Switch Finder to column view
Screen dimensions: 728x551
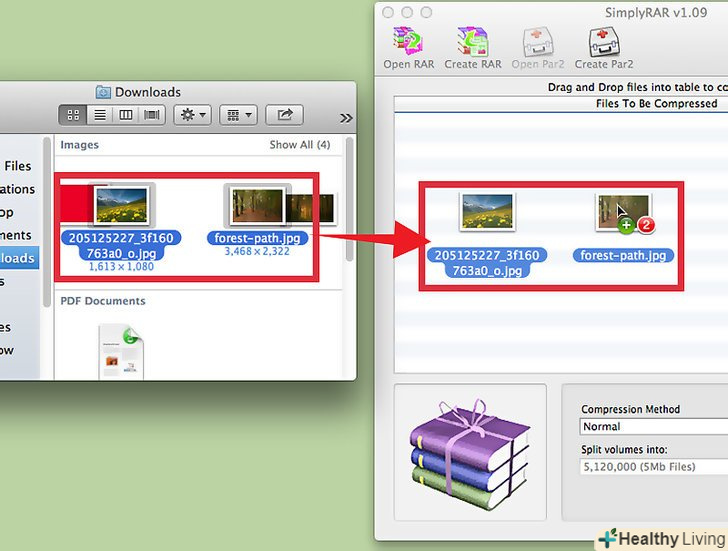[x=126, y=115]
